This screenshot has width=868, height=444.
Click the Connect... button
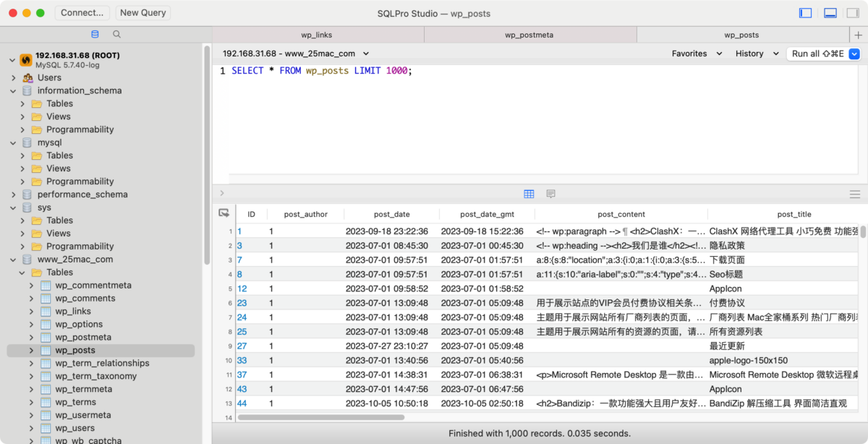[82, 12]
